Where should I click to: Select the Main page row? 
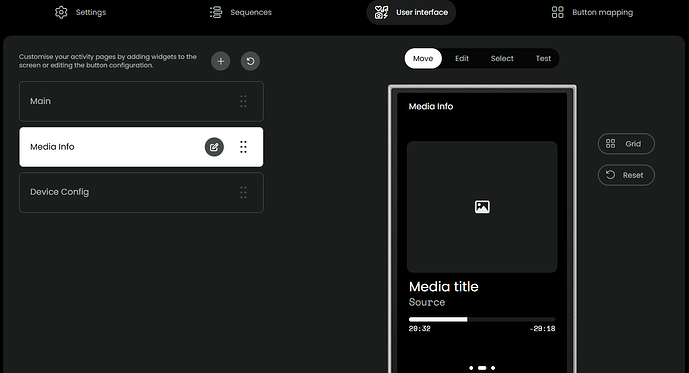[x=141, y=101]
